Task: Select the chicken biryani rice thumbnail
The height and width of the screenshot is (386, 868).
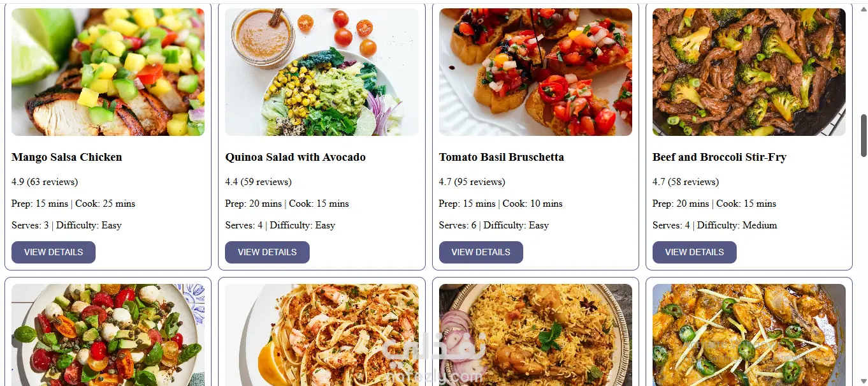Action: click(x=535, y=335)
